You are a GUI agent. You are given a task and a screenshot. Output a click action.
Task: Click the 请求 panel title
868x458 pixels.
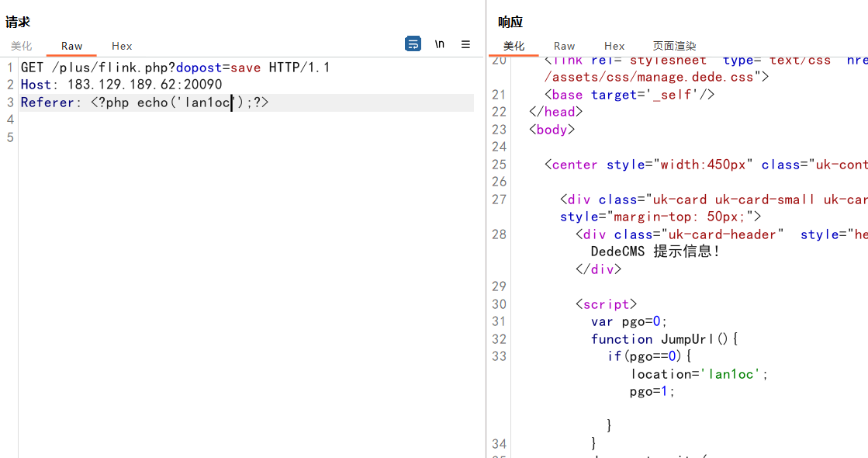[x=18, y=23]
